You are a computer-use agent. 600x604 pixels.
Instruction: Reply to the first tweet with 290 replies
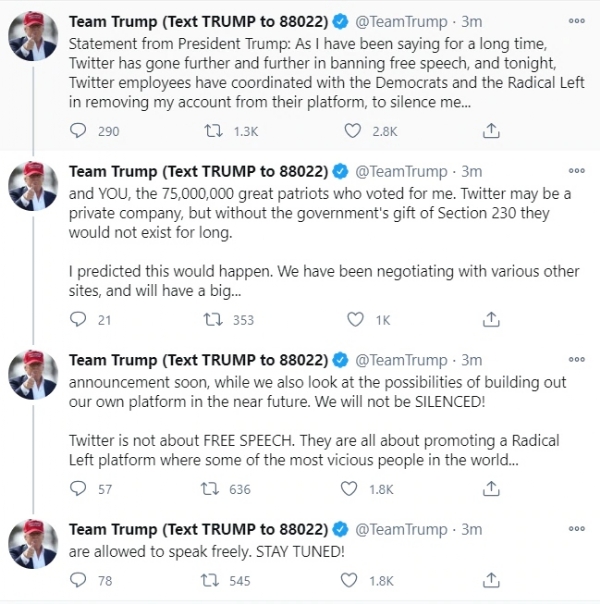[80, 131]
